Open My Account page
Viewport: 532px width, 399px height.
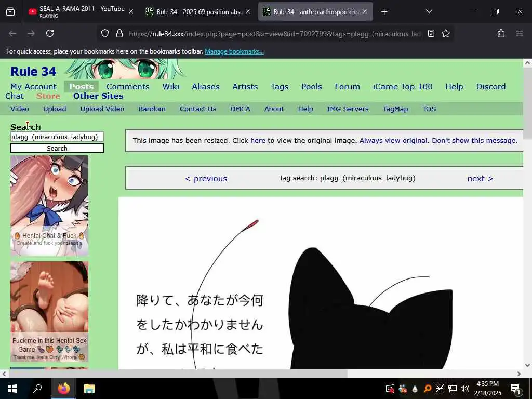click(34, 87)
